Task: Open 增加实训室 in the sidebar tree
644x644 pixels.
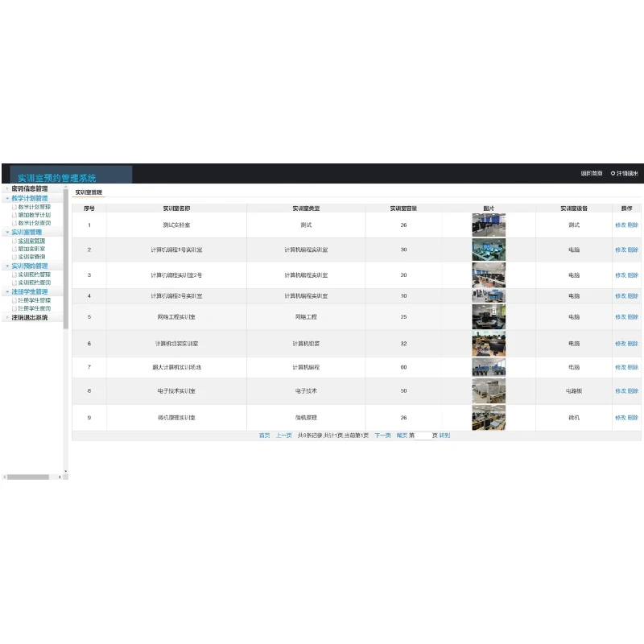Action: point(31,249)
